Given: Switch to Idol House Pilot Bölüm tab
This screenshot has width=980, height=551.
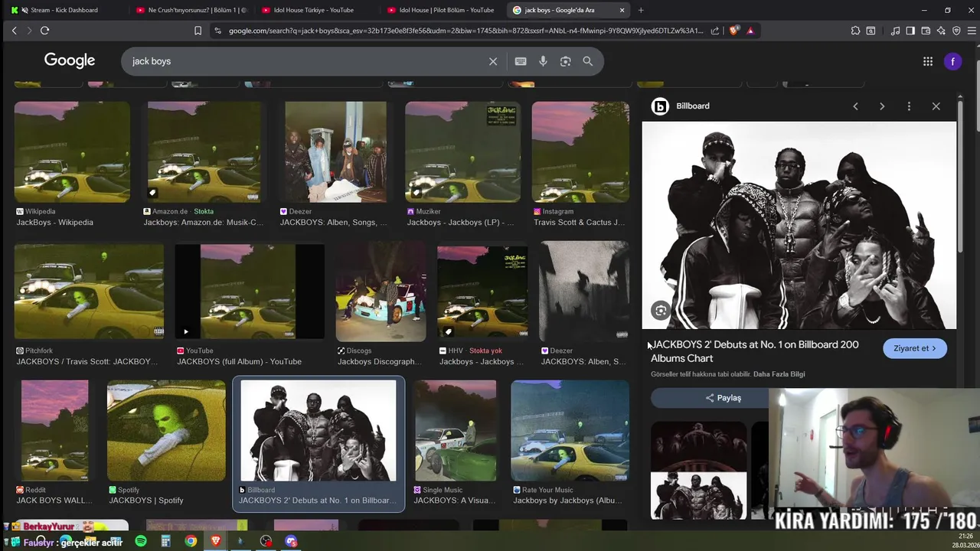Looking at the screenshot, I should tap(440, 10).
